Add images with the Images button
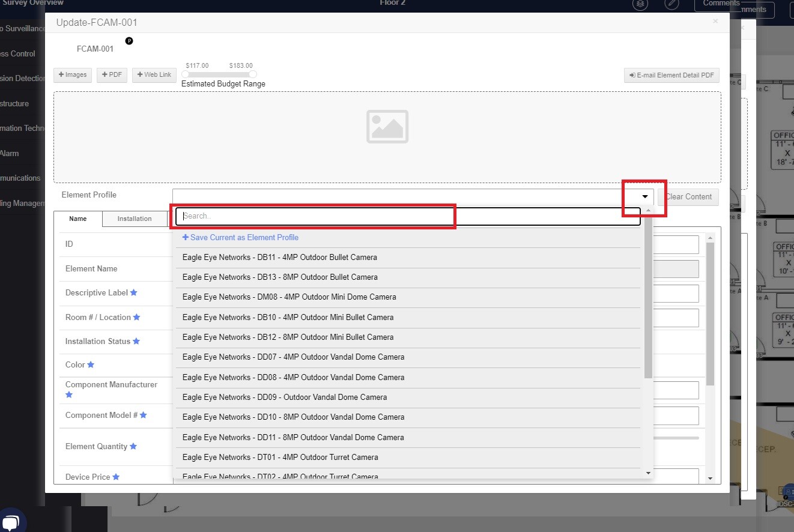 pos(73,75)
